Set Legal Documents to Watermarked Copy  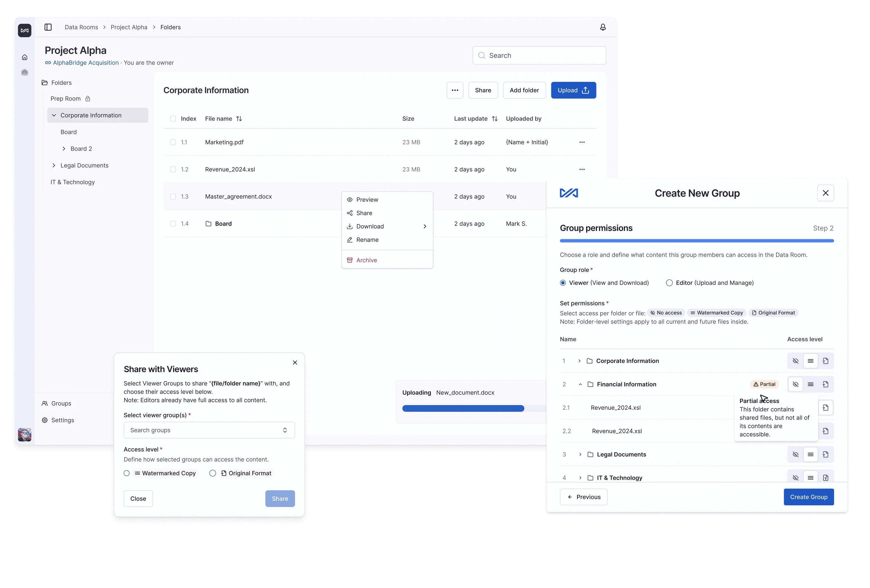pyautogui.click(x=810, y=454)
